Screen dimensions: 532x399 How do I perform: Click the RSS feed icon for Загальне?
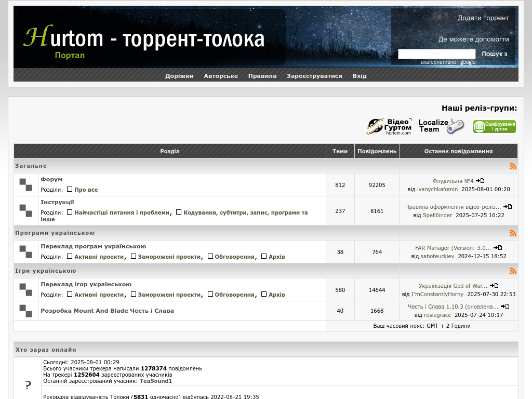513,166
